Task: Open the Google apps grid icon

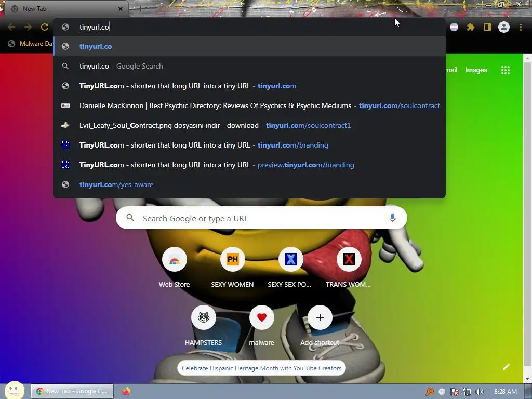Action: click(x=505, y=70)
